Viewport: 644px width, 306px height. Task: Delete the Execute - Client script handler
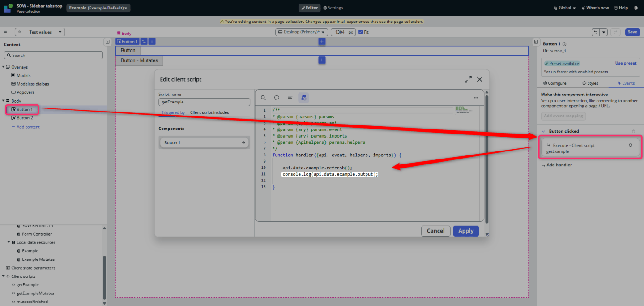coord(631,145)
